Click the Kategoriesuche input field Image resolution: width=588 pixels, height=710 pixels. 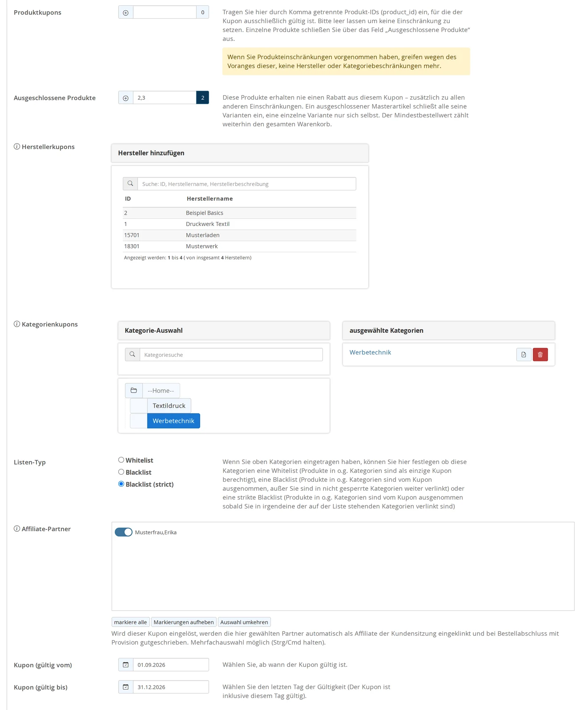click(231, 355)
